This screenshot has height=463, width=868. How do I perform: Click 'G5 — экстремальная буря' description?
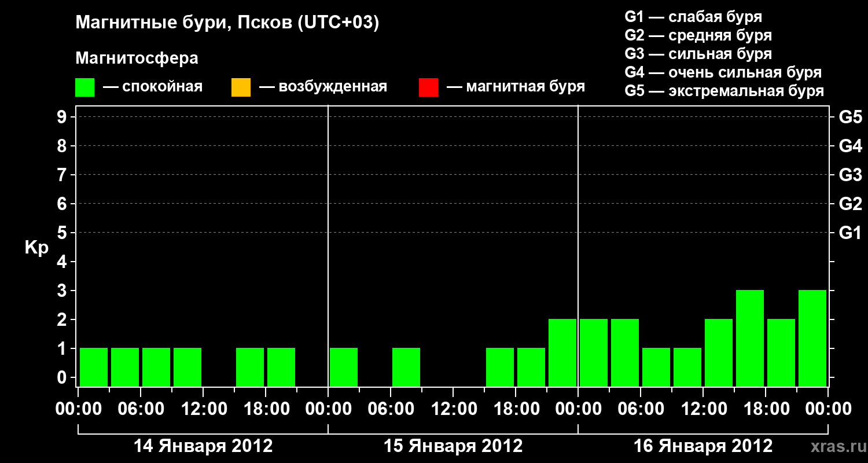tap(724, 91)
